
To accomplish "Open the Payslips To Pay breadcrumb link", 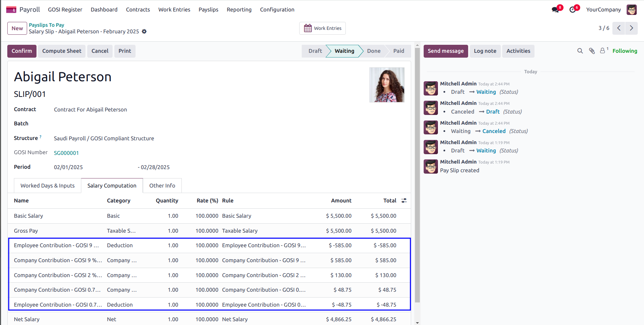I will (x=47, y=25).
